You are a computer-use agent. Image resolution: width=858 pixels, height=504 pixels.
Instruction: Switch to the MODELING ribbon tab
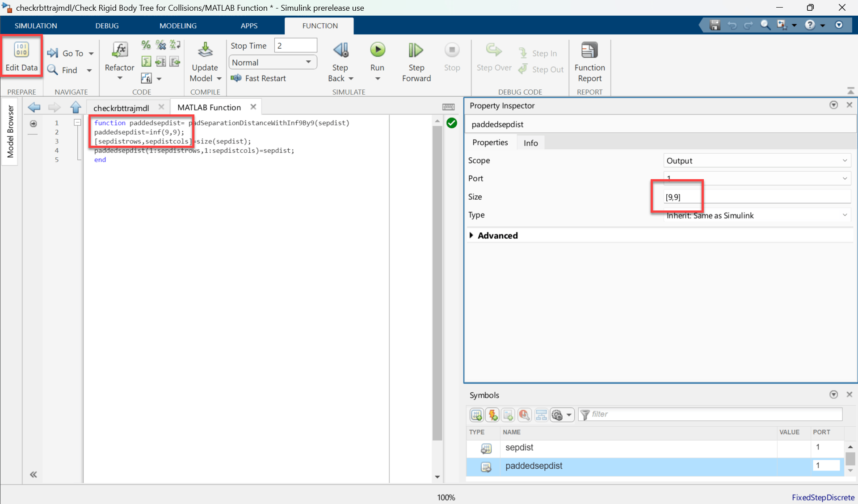coord(178,25)
